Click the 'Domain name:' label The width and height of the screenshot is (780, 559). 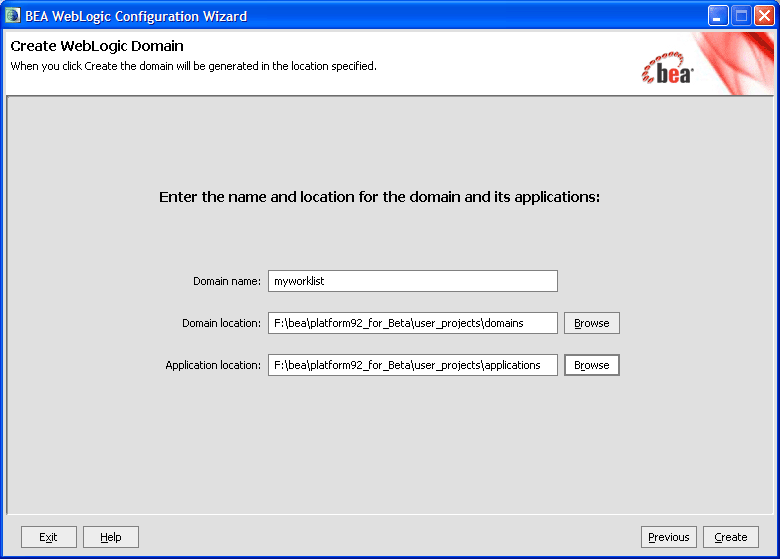click(227, 281)
